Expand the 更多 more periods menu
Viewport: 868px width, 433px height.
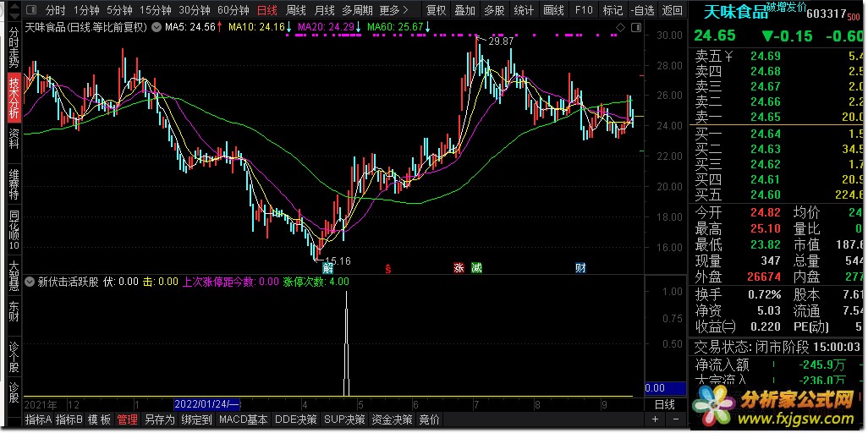(x=394, y=10)
